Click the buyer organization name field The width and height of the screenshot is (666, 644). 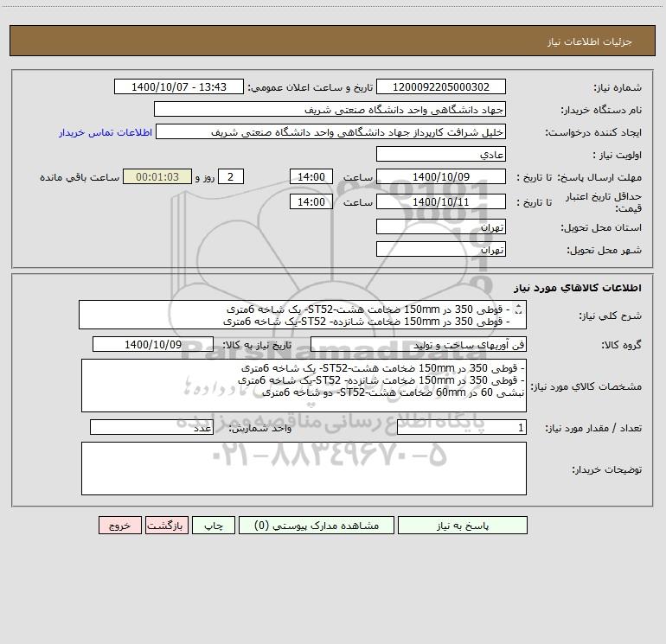coord(330,109)
